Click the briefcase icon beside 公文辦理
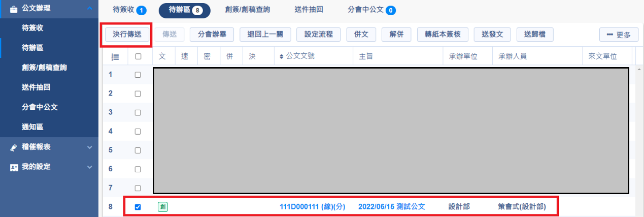The width and height of the screenshot is (644, 217). [14, 9]
